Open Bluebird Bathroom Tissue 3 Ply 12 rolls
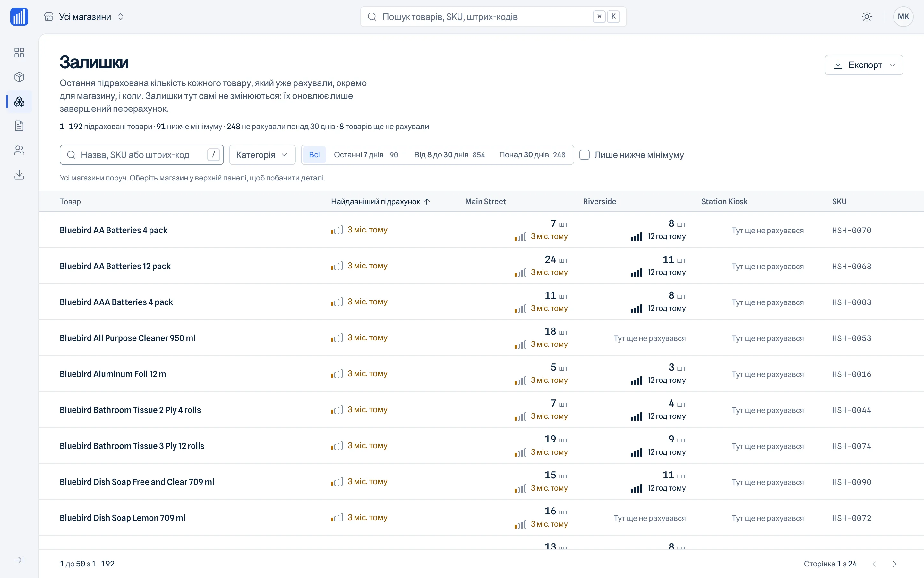 point(132,446)
